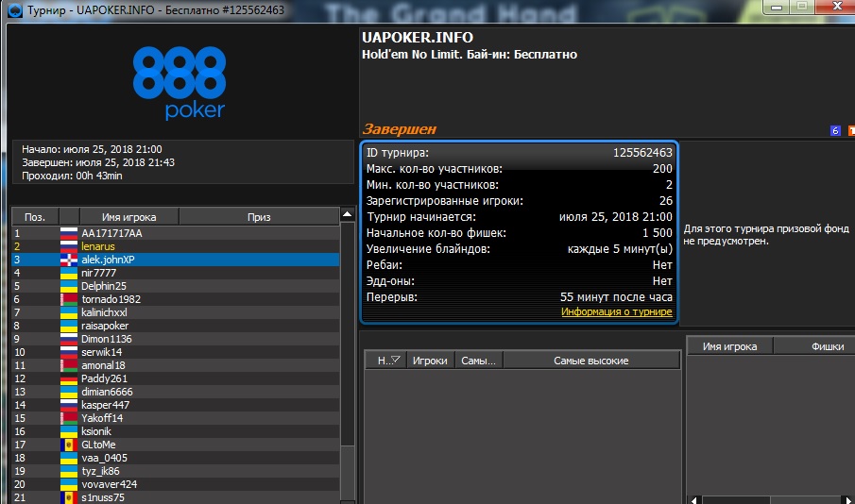Select the highlighted alek.johnXP row
The height and width of the screenshot is (504, 855).
[x=176, y=260]
